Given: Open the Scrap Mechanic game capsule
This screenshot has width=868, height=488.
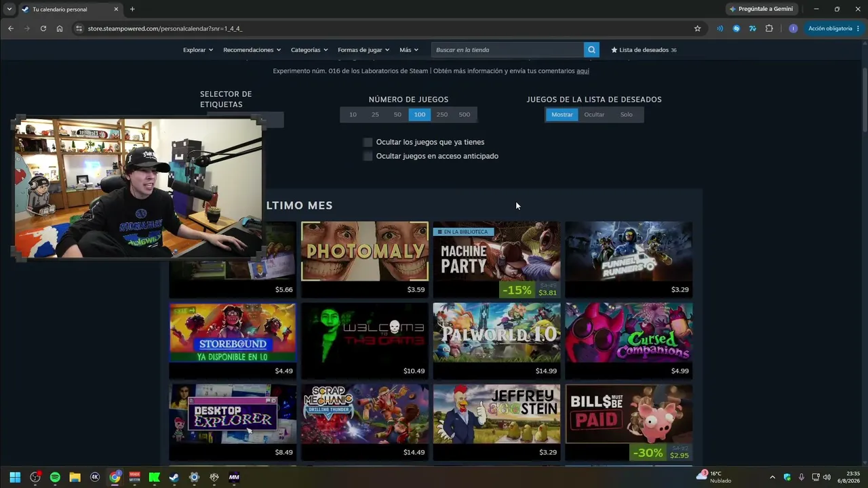Looking at the screenshot, I should [x=365, y=422].
